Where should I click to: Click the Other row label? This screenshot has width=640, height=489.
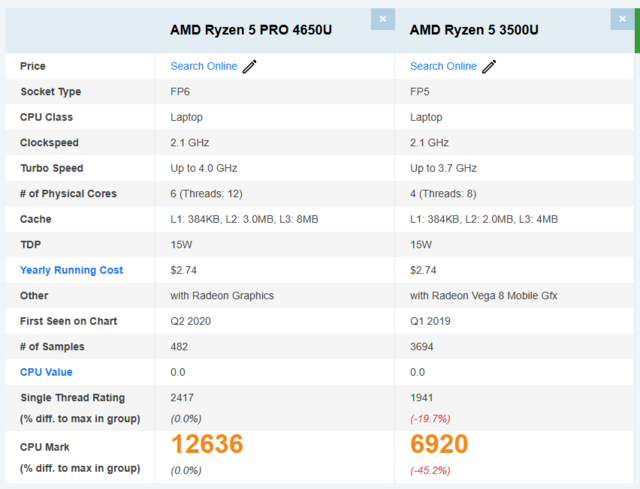coord(34,296)
